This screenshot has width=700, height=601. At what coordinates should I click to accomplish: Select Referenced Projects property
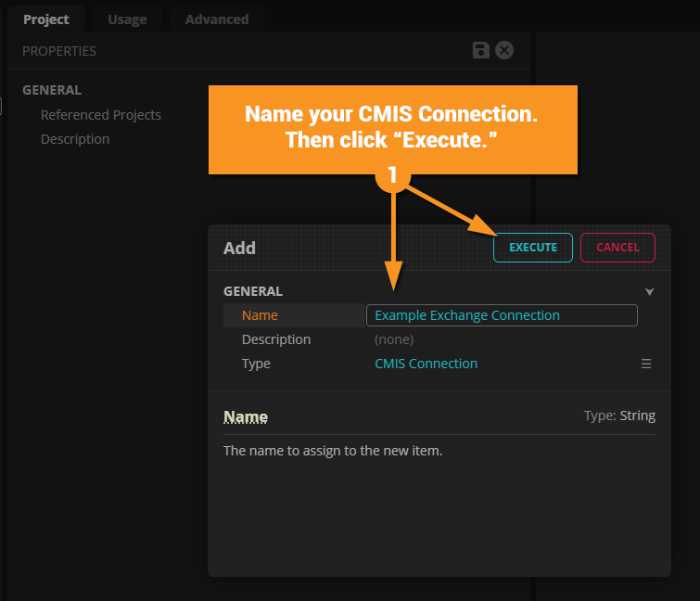pyautogui.click(x=101, y=115)
